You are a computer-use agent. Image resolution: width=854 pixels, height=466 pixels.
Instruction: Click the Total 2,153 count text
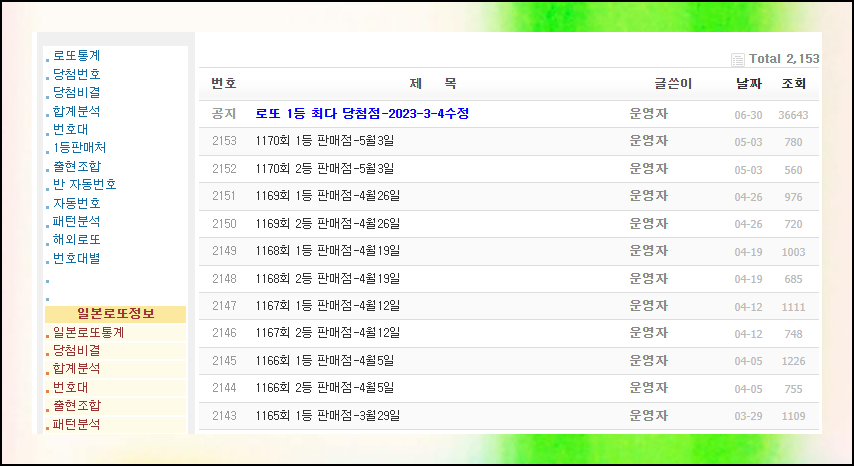784,59
